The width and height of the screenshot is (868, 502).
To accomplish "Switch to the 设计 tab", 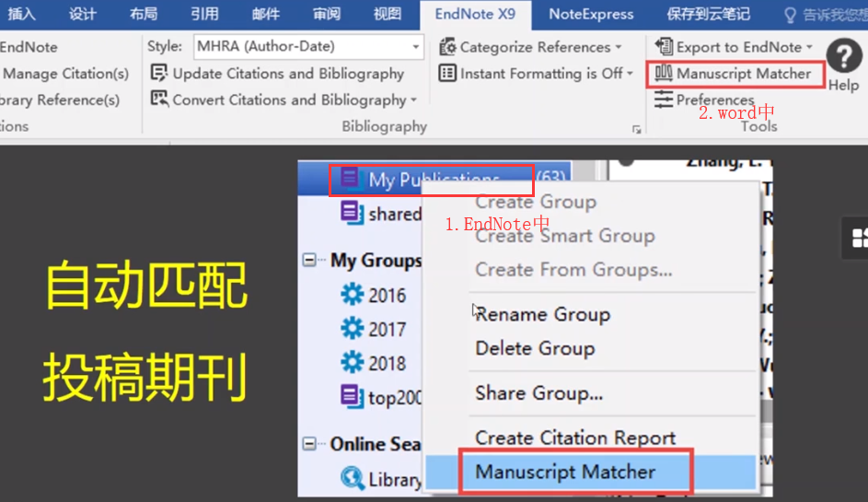I will click(83, 14).
